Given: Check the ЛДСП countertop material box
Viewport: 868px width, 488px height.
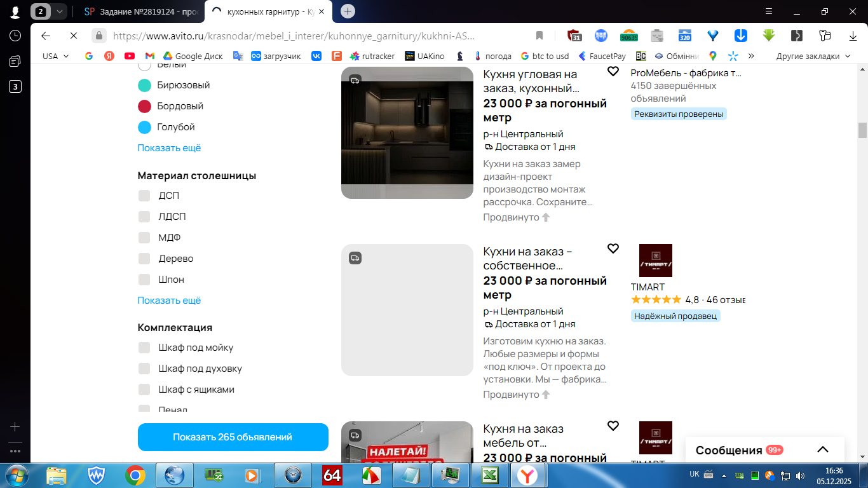Looking at the screenshot, I should coord(144,217).
